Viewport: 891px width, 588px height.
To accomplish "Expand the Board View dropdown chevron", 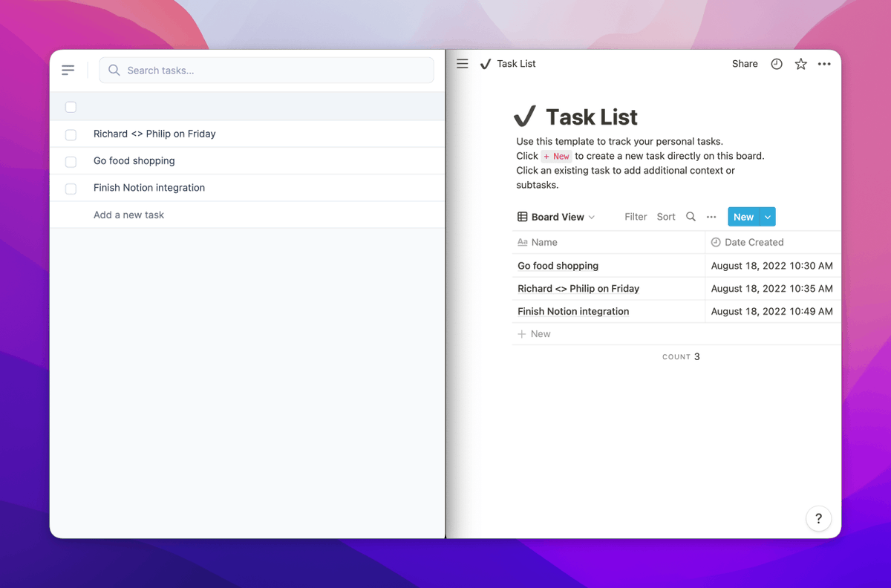I will point(592,217).
